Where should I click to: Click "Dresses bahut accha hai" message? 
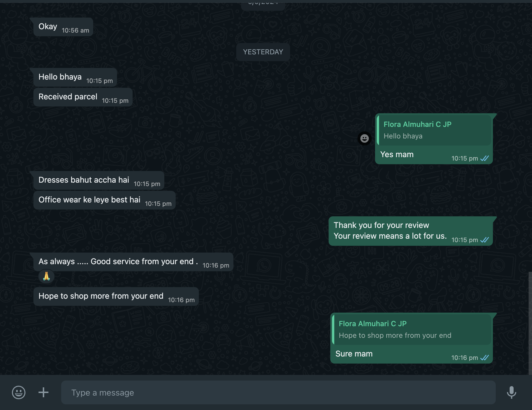[x=84, y=180]
